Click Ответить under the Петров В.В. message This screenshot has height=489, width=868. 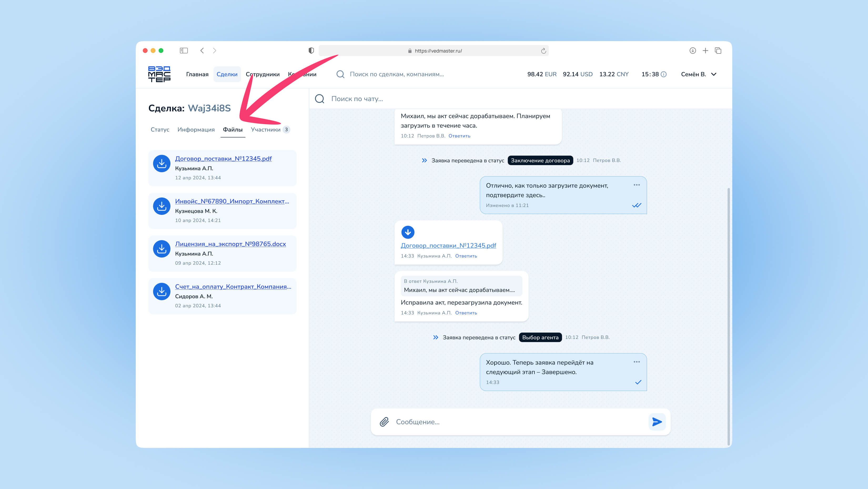pyautogui.click(x=459, y=136)
